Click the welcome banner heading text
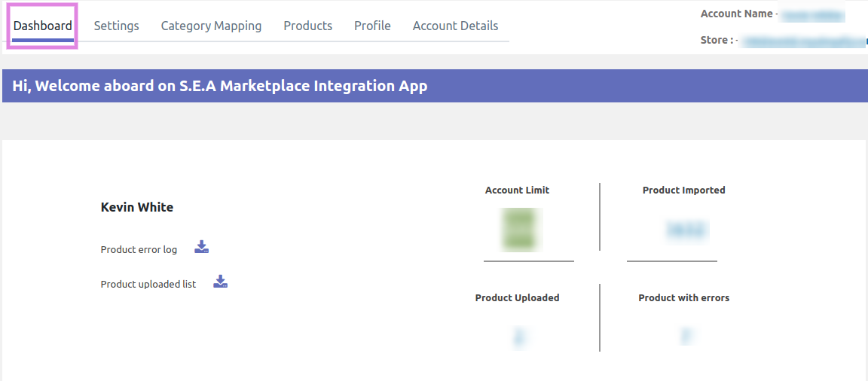 [x=220, y=87]
